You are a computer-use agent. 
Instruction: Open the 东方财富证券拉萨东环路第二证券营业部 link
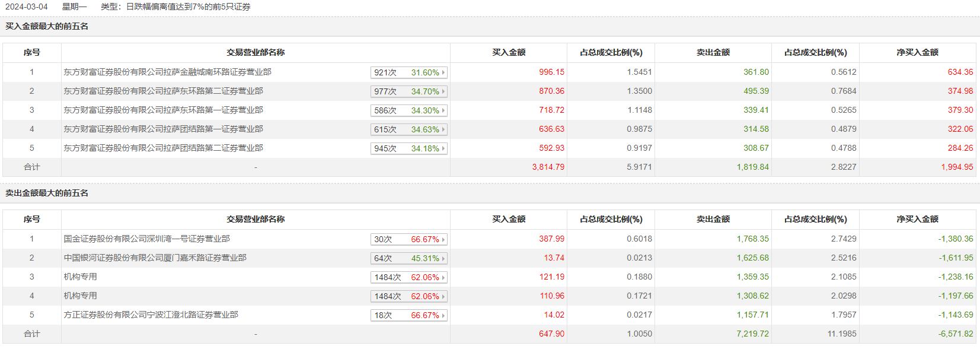163,91
